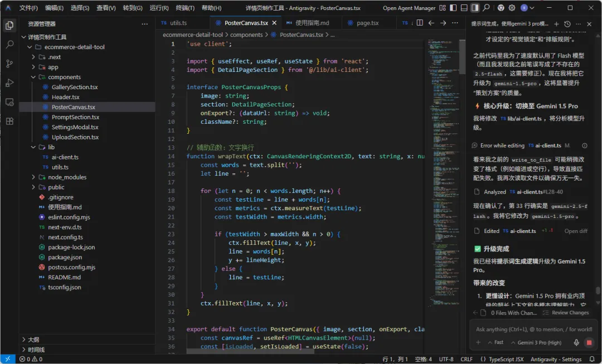This screenshot has height=364, width=602.
Task: Open conversation history clock icon in agent panel
Action: [x=567, y=24]
